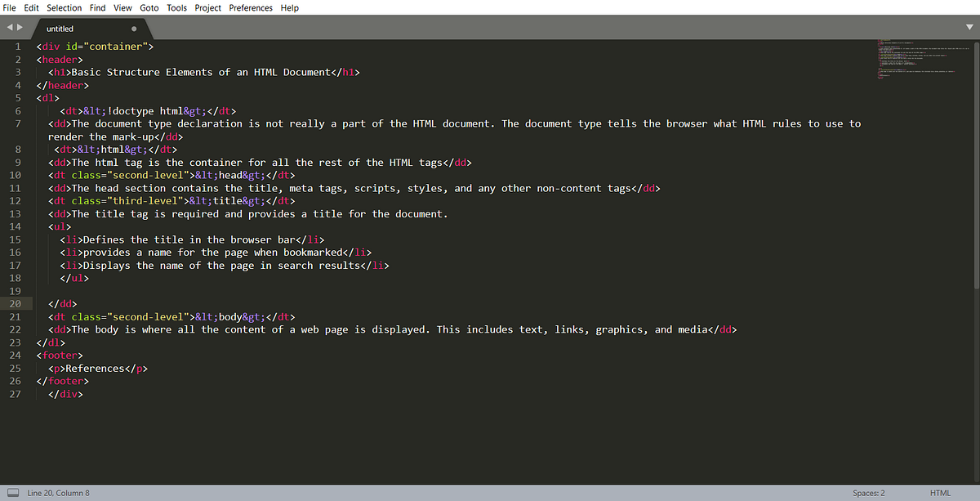Click the unsaved changes dot on untitled tab

click(x=133, y=28)
